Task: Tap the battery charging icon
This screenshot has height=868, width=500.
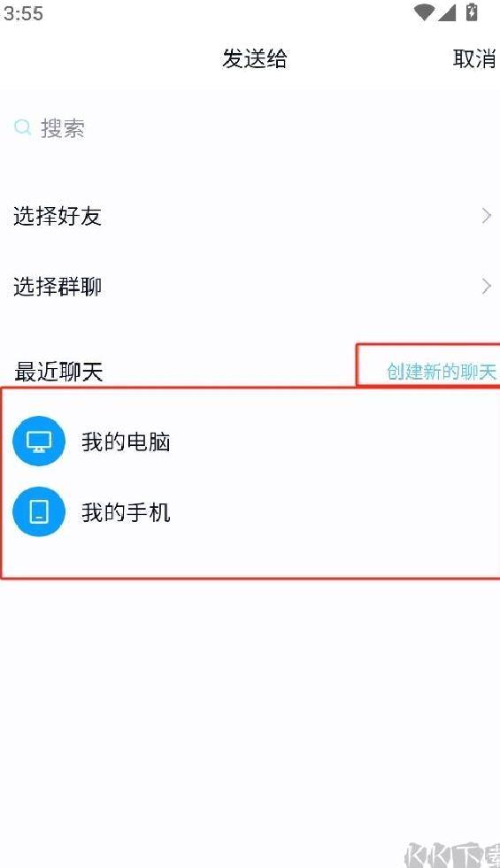Action: point(472,12)
